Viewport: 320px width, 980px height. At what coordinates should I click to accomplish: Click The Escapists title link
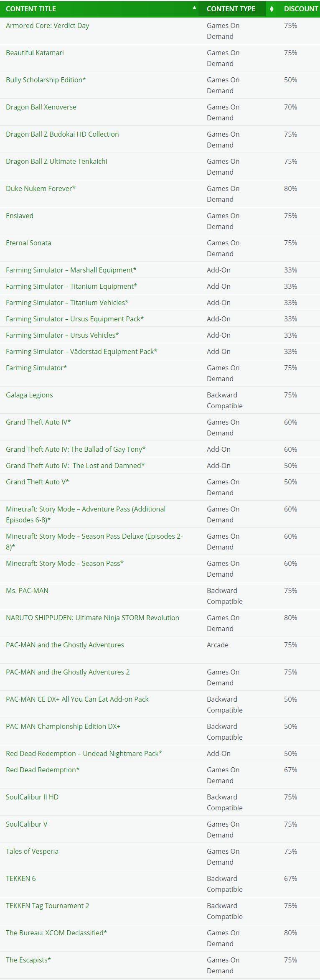28,960
